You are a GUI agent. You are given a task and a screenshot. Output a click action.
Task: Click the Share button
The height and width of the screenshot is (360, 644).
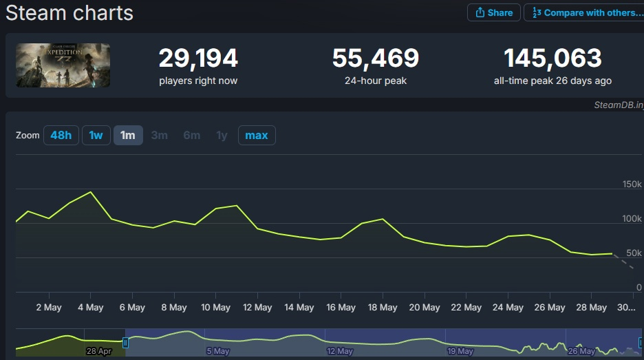click(x=494, y=12)
